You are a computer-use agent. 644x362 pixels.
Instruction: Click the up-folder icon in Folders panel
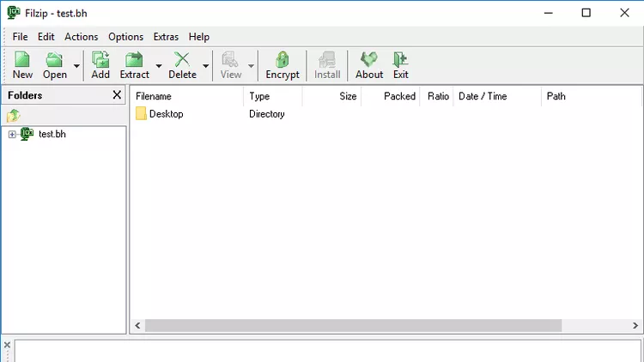(x=14, y=116)
